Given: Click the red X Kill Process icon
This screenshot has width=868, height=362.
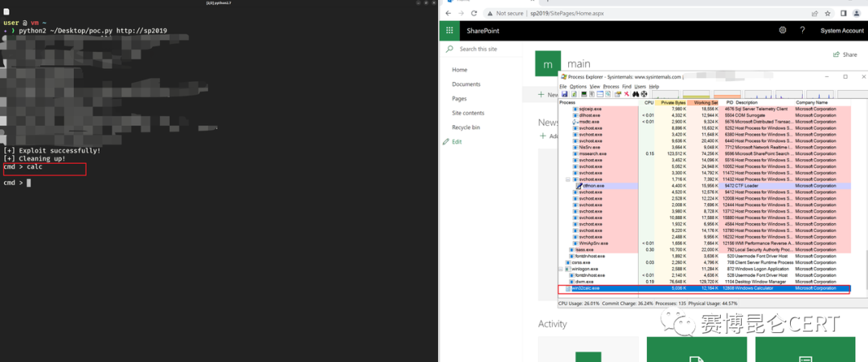Looking at the screenshot, I should click(x=627, y=94).
